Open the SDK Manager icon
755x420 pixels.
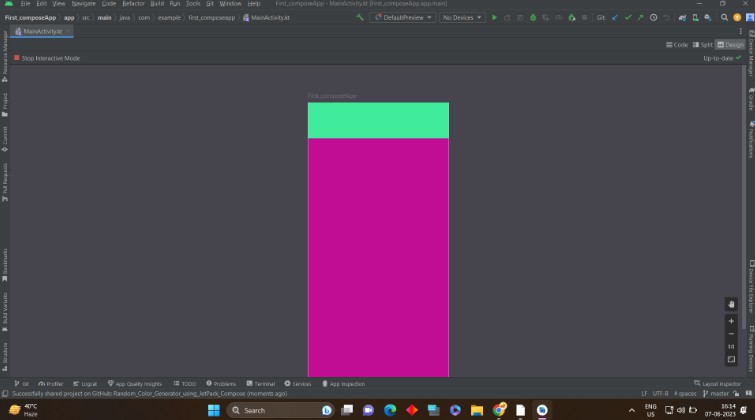tap(708, 17)
